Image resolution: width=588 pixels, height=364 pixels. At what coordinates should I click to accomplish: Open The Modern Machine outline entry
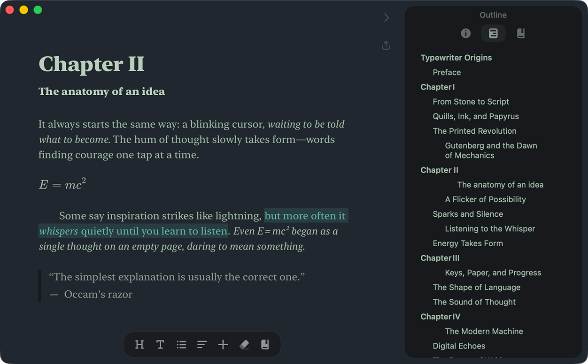pyautogui.click(x=484, y=331)
